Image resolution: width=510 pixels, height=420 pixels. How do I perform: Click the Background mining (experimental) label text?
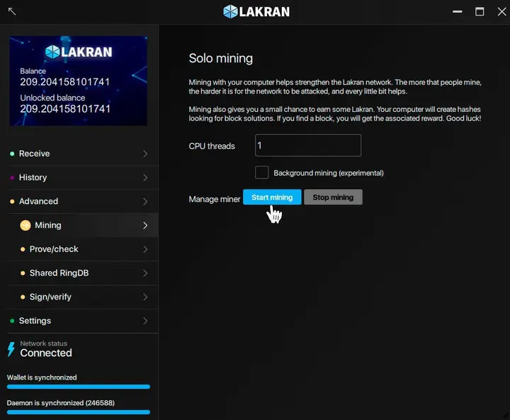click(329, 173)
